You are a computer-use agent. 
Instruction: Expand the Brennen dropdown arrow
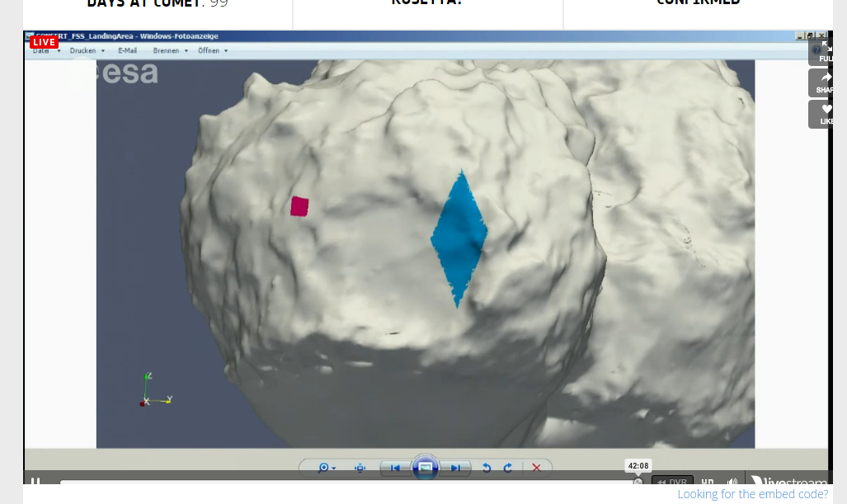pyautogui.click(x=186, y=51)
